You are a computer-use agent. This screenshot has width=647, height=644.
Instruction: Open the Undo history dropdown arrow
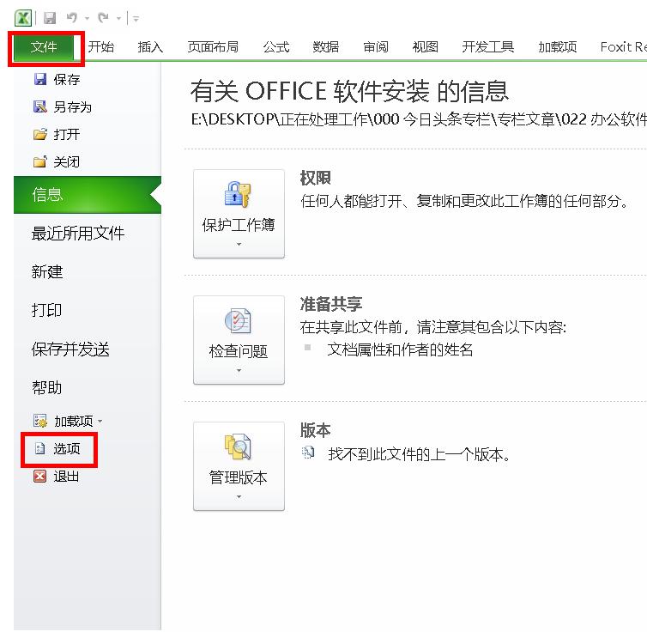coord(87,18)
